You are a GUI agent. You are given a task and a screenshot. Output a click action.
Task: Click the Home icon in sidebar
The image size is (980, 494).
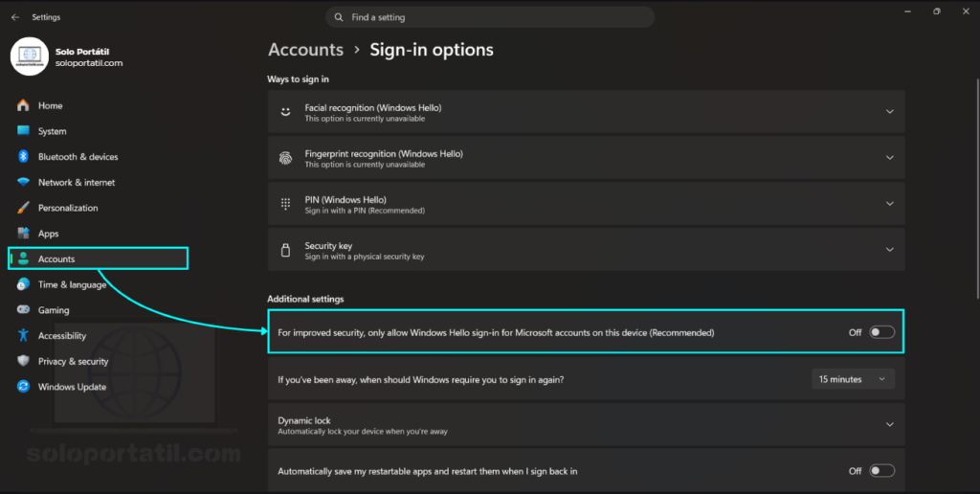point(23,105)
